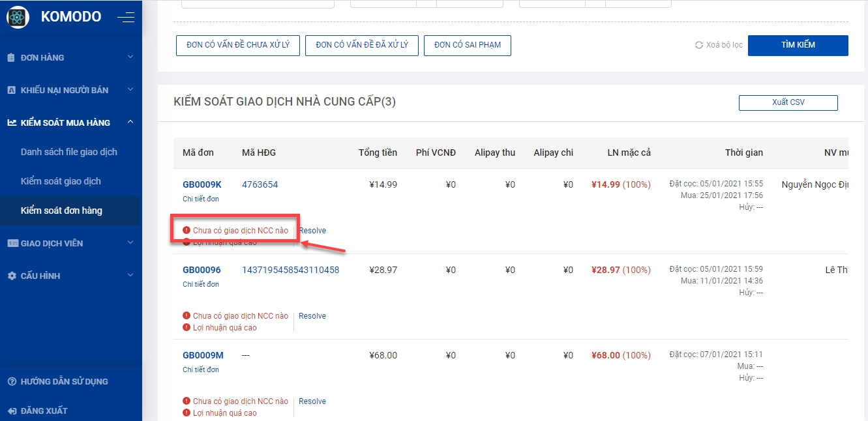Image resolution: width=868 pixels, height=421 pixels.
Task: Expand the Khiếu nại người bán chevron
Action: [130, 90]
